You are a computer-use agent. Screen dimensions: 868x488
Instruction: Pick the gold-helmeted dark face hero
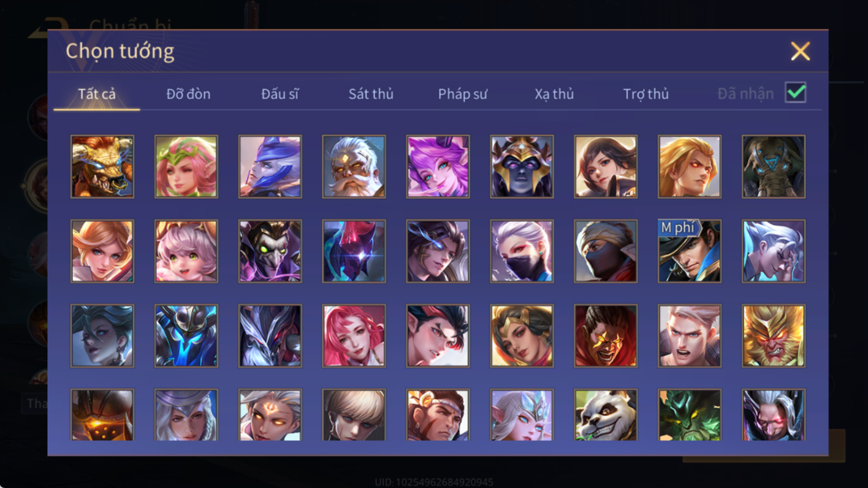[x=522, y=167]
